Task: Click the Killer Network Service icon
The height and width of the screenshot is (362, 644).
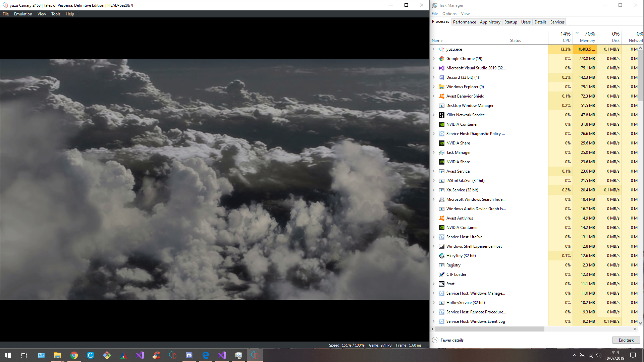Action: tap(442, 115)
